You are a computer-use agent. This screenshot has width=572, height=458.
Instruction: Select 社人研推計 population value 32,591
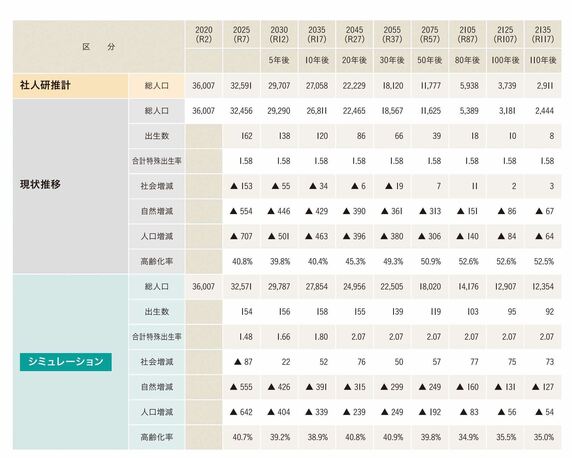[x=241, y=86]
